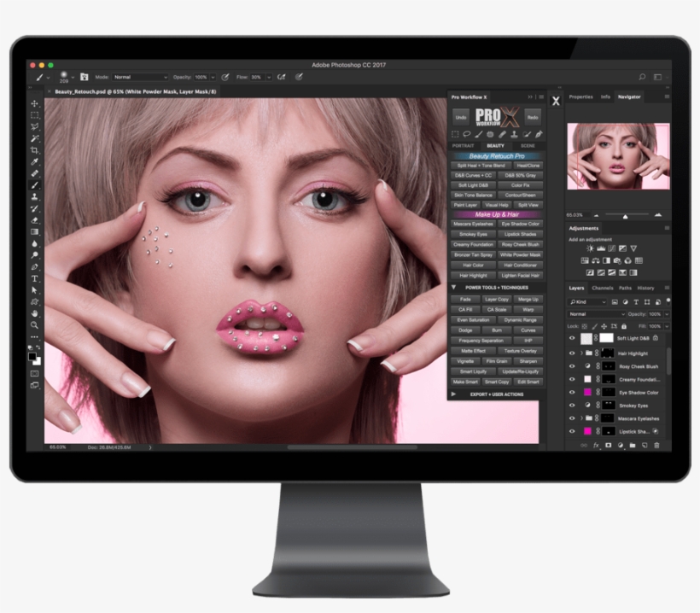The width and height of the screenshot is (700, 613).
Task: Click the pink Lipstick Shades color swatch
Action: coord(587,431)
